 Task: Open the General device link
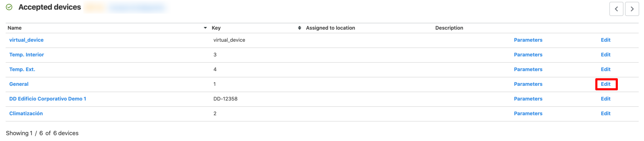[x=19, y=84]
